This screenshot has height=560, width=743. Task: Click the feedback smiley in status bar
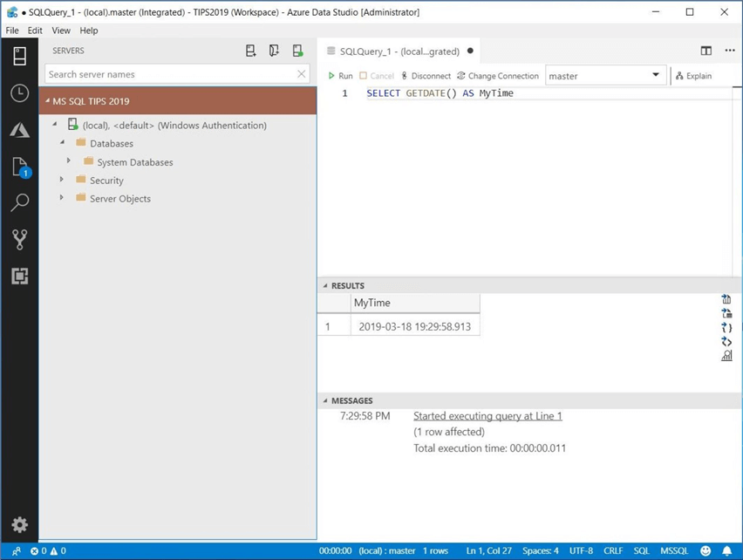pos(706,550)
